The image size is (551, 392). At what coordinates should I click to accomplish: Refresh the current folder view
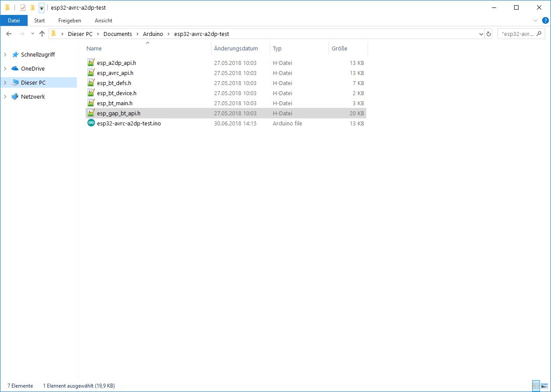tap(489, 34)
